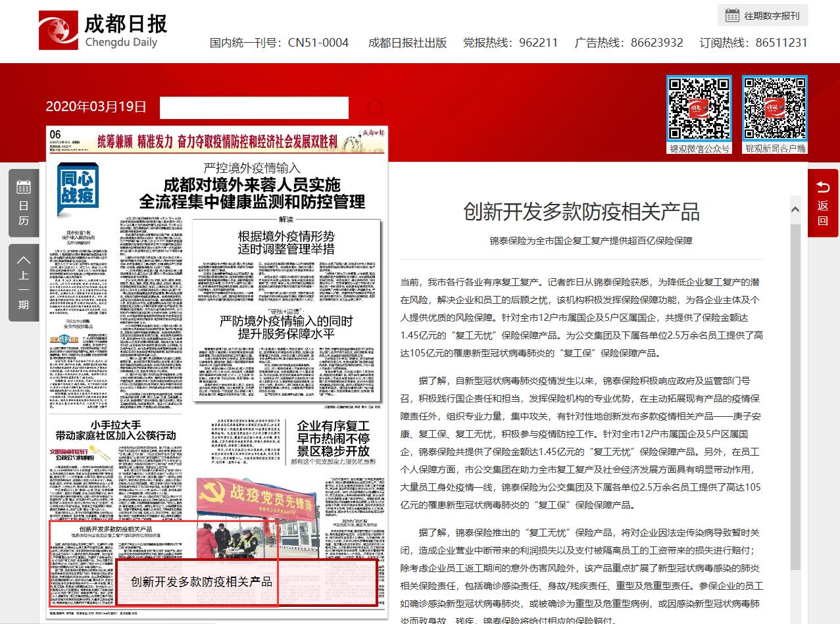Click the magnifier search icon
840x624 pixels.
pos(376,108)
